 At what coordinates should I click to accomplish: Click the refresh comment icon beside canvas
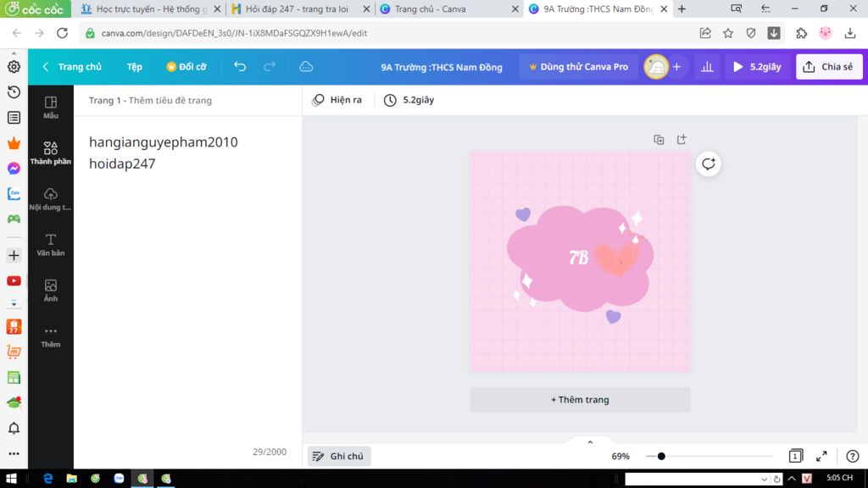pyautogui.click(x=709, y=164)
